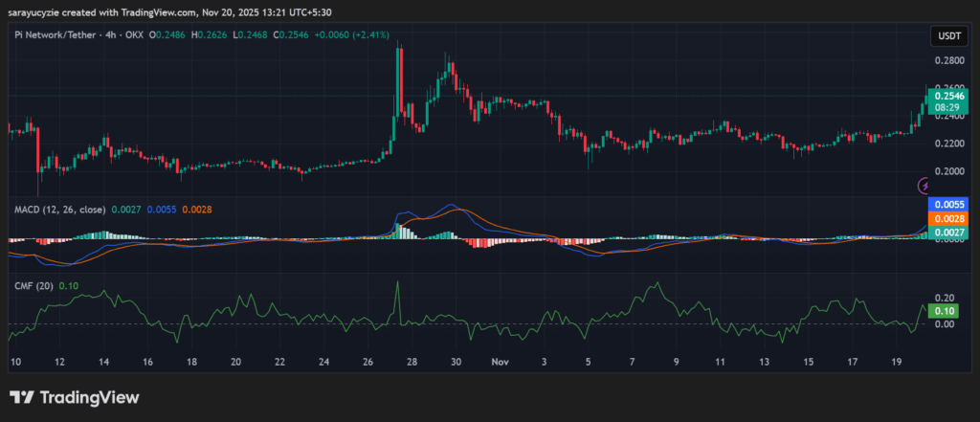Click date axis label 5
This screenshot has width=980, height=422.
[589, 362]
